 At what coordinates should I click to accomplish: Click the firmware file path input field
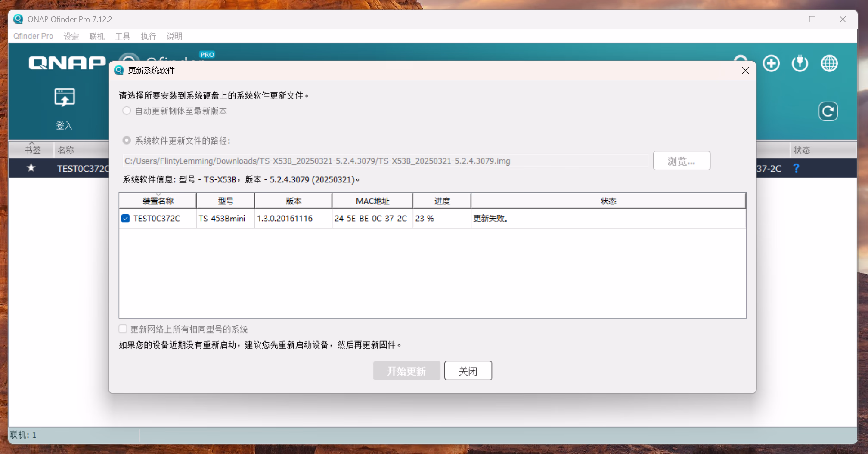click(x=385, y=161)
